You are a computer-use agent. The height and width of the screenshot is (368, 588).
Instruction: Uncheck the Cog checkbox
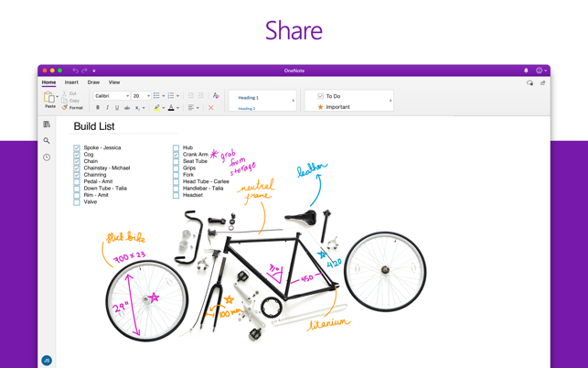coord(77,155)
